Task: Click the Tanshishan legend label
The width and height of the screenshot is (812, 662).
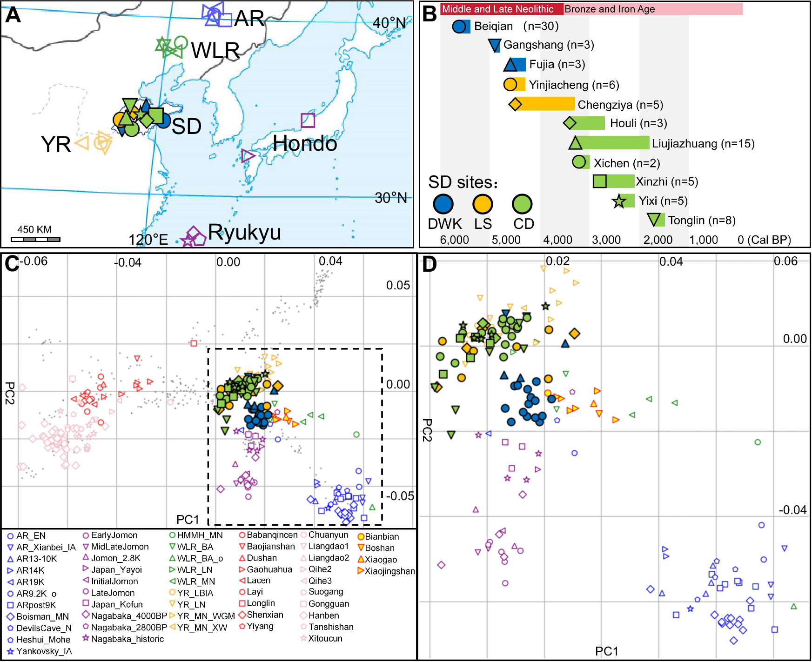Action: [x=331, y=627]
